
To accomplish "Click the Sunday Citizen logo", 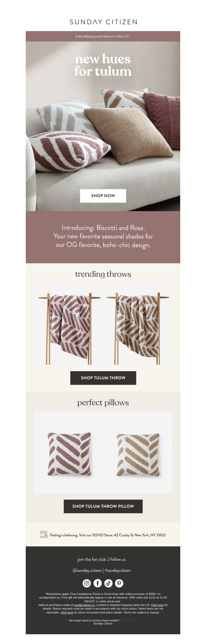I will [103, 22].
